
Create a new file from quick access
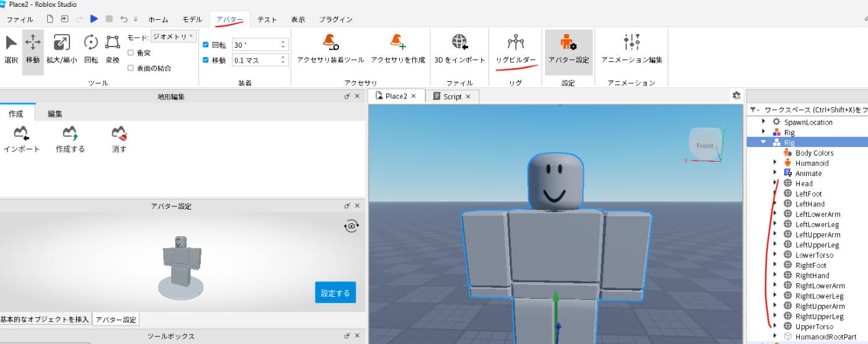click(50, 19)
